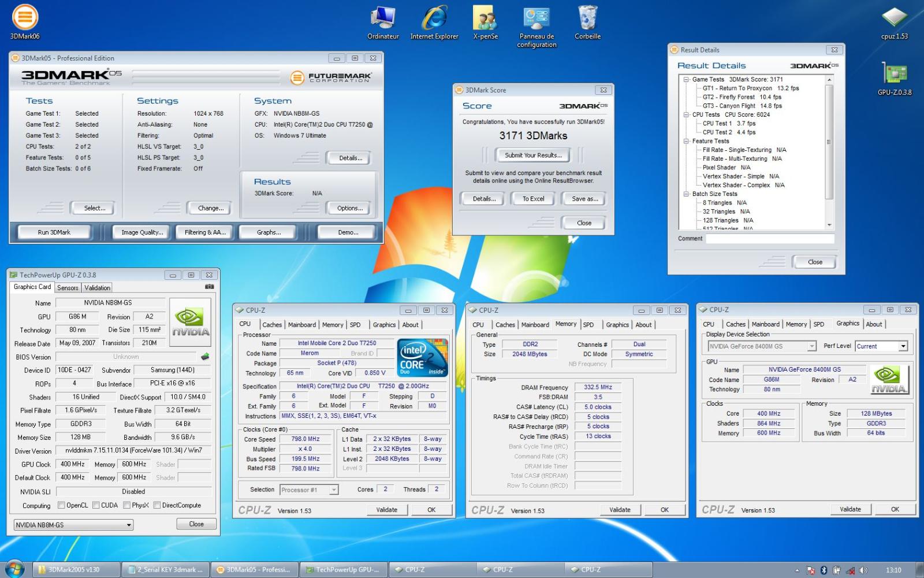This screenshot has height=578, width=924.
Task: Click the network tray icon
Action: (x=850, y=570)
